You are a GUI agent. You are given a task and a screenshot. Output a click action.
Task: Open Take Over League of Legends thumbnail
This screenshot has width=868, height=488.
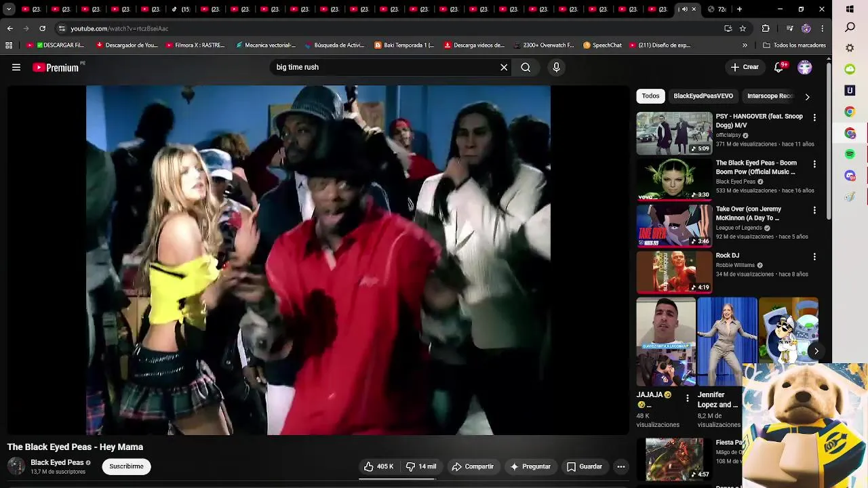(x=674, y=226)
